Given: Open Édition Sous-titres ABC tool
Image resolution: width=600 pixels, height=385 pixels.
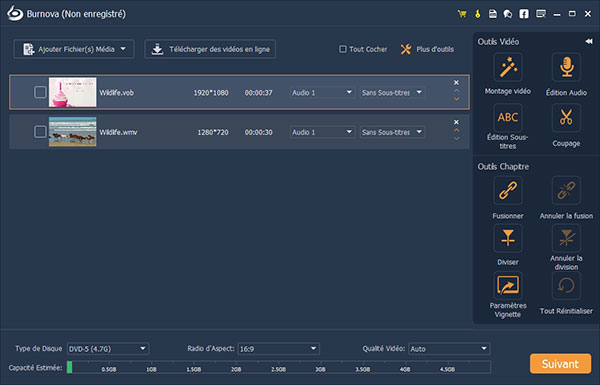Looking at the screenshot, I should [x=507, y=117].
